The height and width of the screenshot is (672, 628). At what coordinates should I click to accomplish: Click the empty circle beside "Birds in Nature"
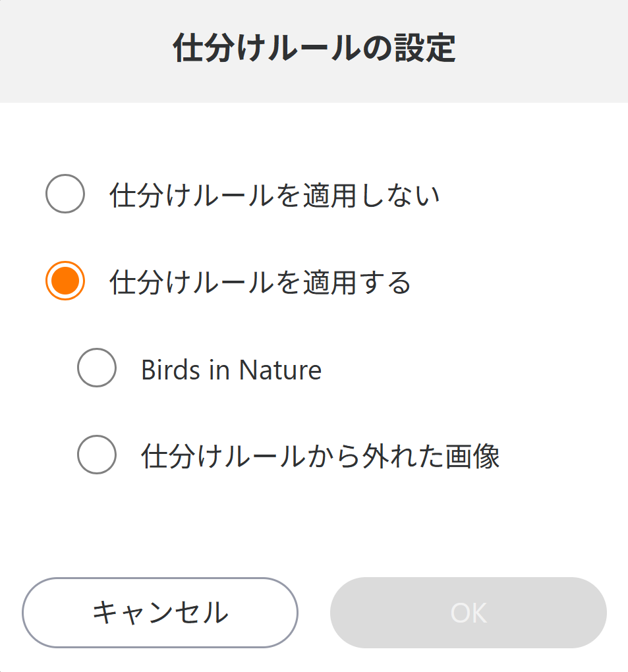coord(97,368)
